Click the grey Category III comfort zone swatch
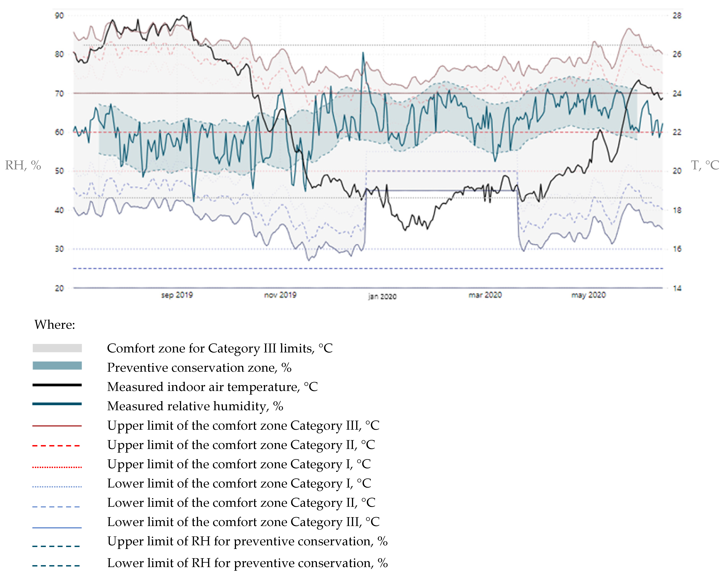Viewport: 728px width, 574px height. pyautogui.click(x=57, y=348)
